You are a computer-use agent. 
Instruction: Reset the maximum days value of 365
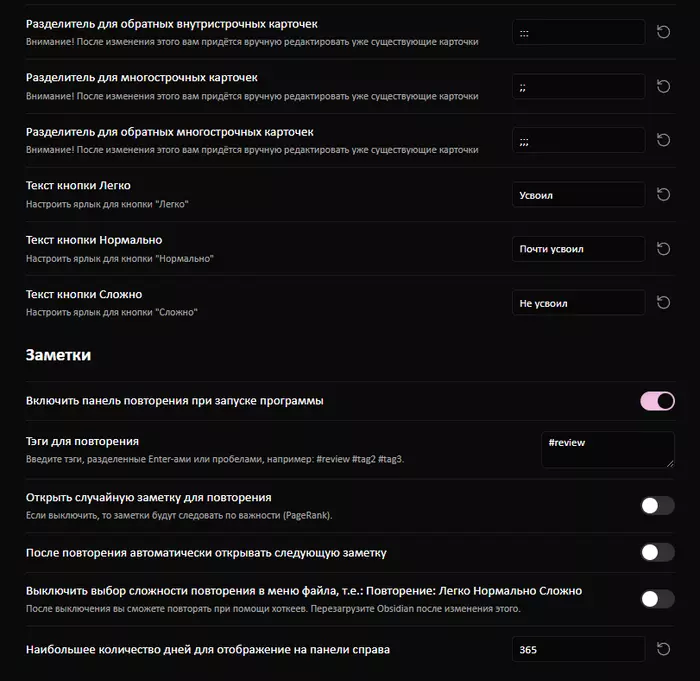[x=663, y=649]
